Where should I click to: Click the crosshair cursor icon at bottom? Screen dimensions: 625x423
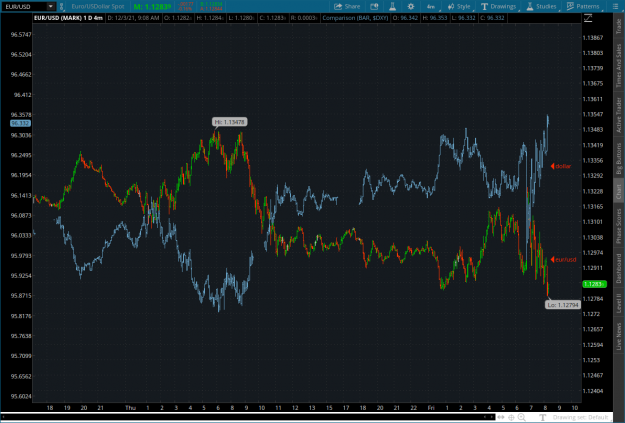(x=511, y=417)
